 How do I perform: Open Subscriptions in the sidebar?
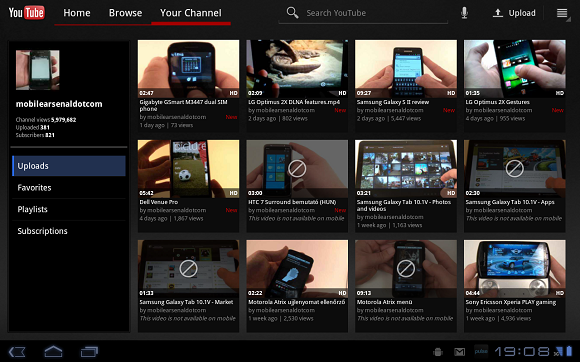[69, 231]
